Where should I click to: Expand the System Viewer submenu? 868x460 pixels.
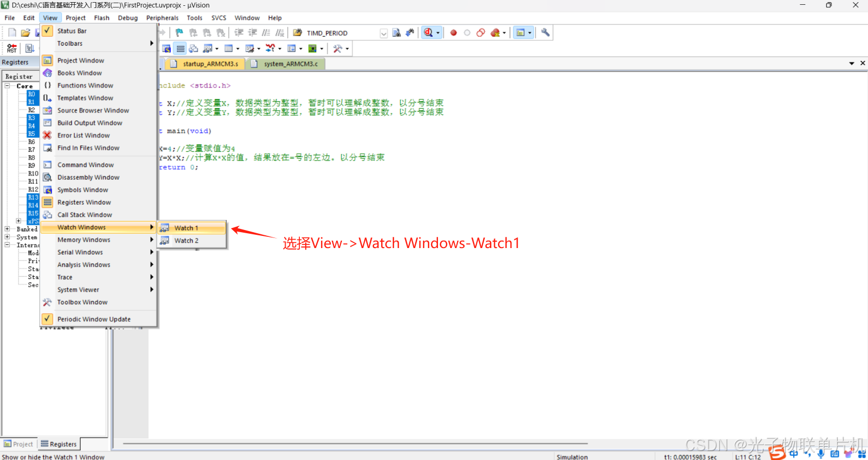click(x=99, y=290)
